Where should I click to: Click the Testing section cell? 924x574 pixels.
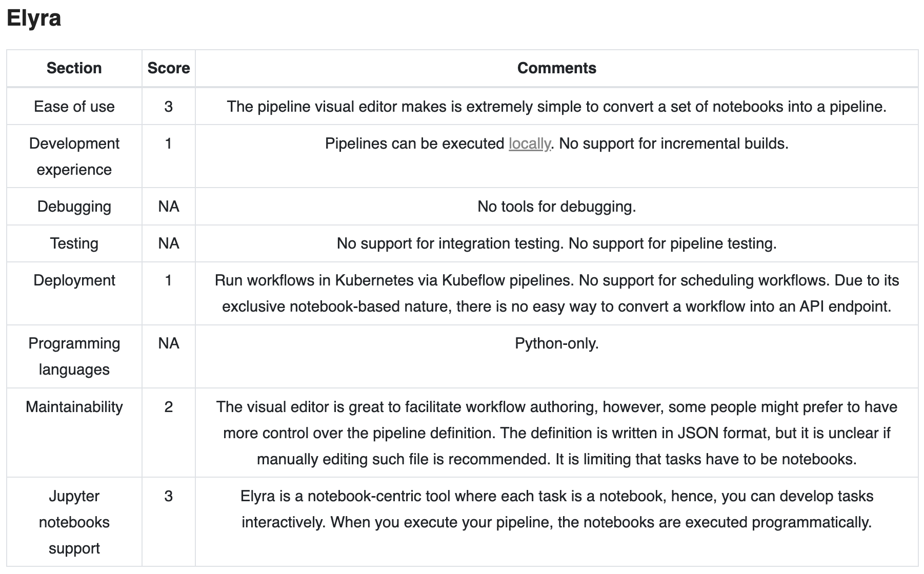tap(74, 243)
